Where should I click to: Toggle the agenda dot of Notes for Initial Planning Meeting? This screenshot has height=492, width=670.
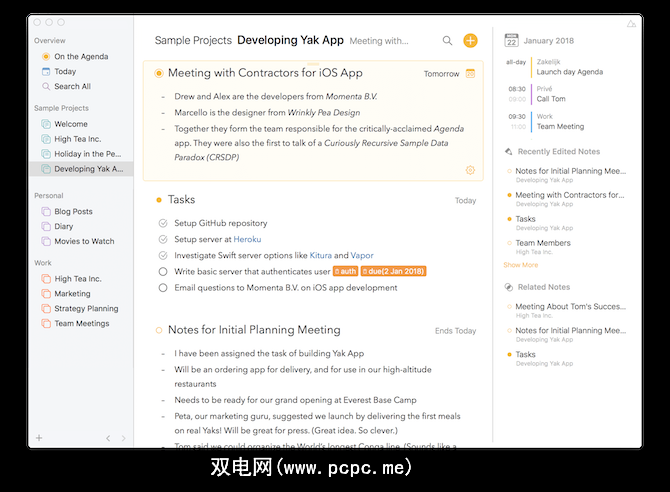[x=159, y=330]
